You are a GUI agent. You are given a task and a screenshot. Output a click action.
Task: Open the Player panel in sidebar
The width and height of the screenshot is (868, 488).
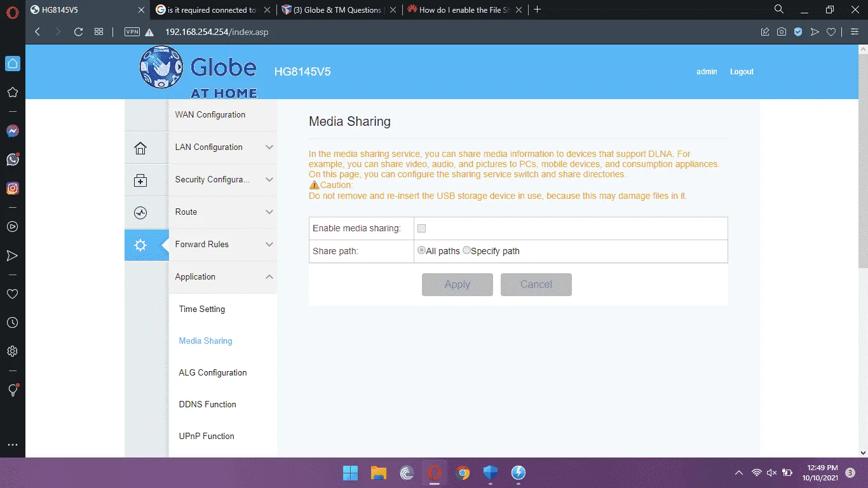pyautogui.click(x=13, y=227)
